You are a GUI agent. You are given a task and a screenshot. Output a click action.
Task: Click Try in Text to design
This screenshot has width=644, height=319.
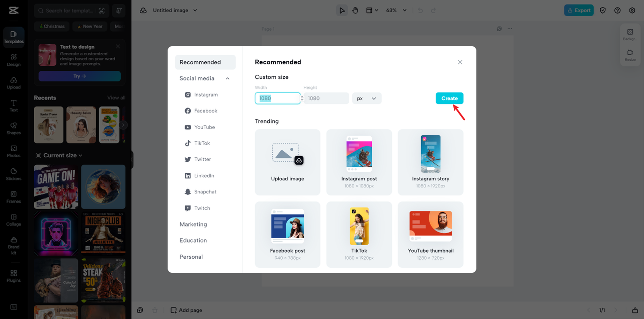point(79,76)
